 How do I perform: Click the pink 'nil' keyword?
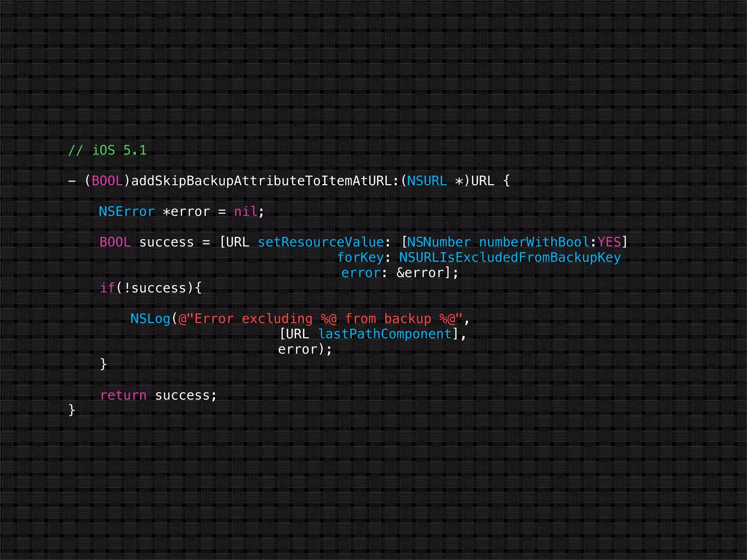click(245, 211)
